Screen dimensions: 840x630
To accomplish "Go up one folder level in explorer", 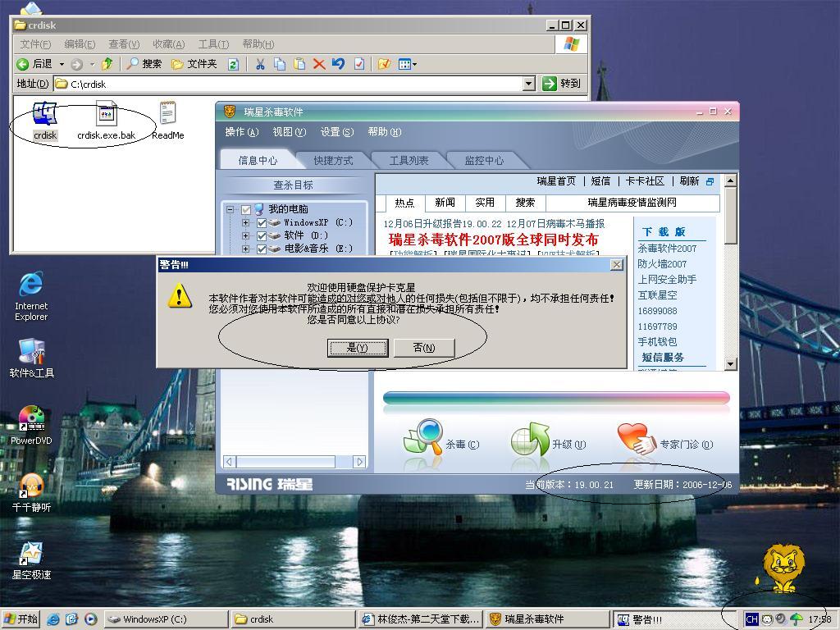I will click(x=107, y=64).
